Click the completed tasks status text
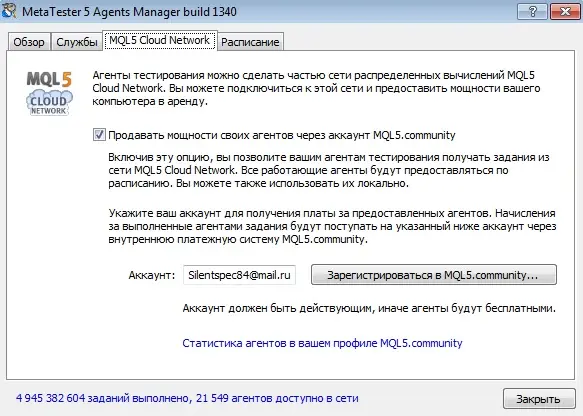 click(x=187, y=398)
